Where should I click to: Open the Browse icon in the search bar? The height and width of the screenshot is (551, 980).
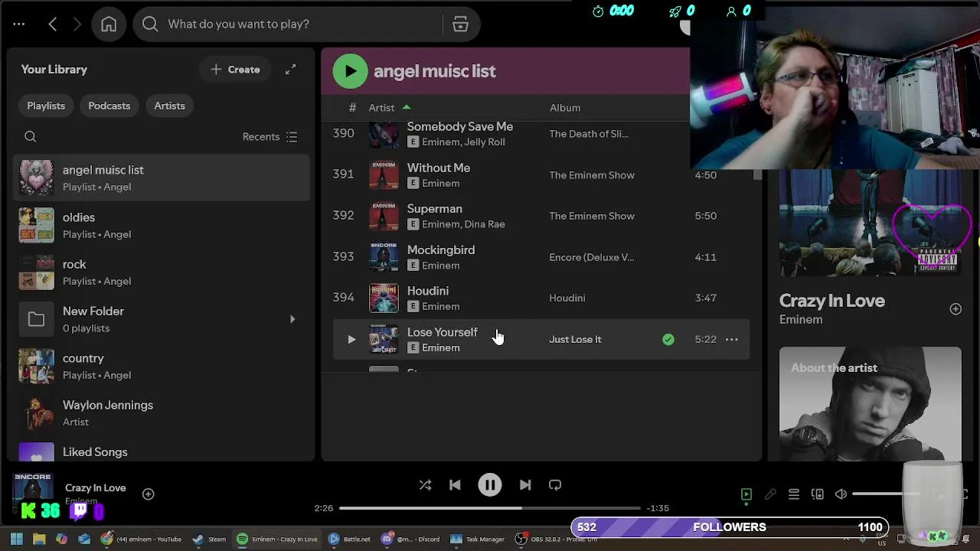click(x=460, y=24)
